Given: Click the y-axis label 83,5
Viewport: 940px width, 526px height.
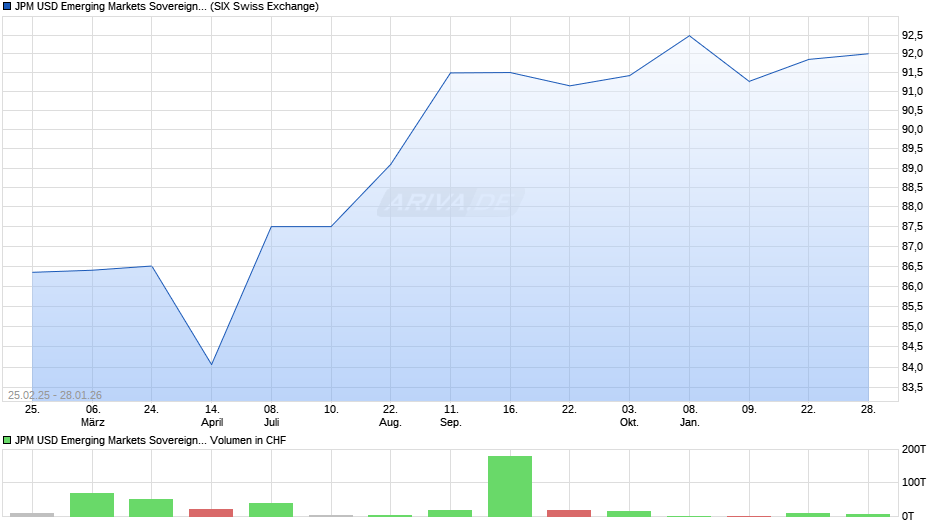Looking at the screenshot, I should pos(912,387).
